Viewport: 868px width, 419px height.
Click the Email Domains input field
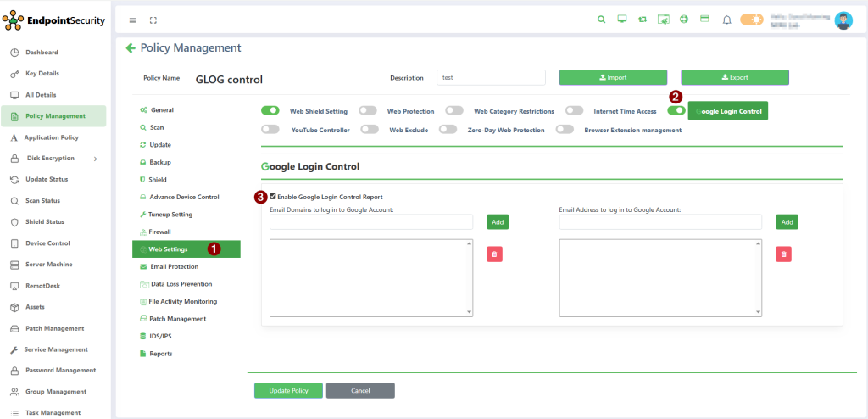pos(371,221)
